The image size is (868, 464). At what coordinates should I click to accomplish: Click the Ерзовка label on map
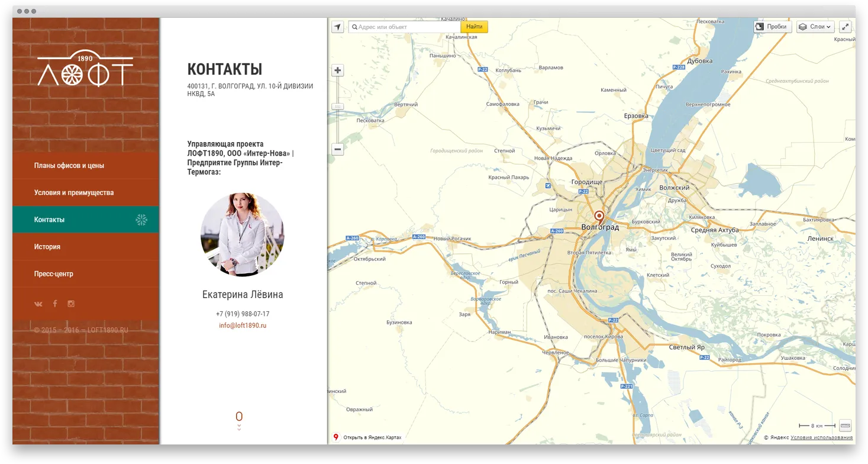pos(636,116)
